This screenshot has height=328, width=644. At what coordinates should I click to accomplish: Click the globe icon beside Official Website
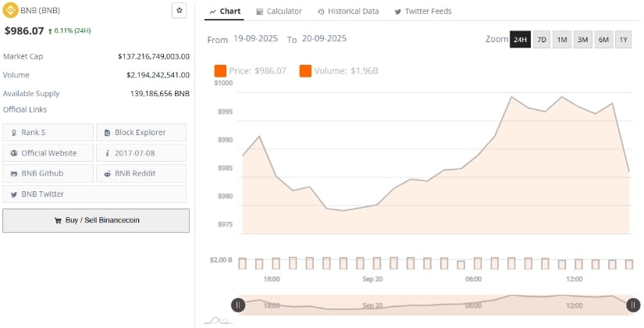pos(14,153)
